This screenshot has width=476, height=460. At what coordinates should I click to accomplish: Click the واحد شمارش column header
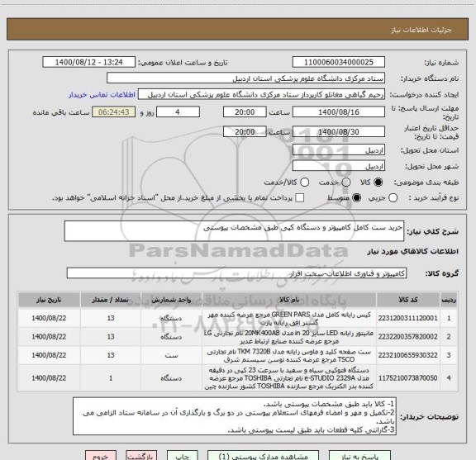pos(171,300)
